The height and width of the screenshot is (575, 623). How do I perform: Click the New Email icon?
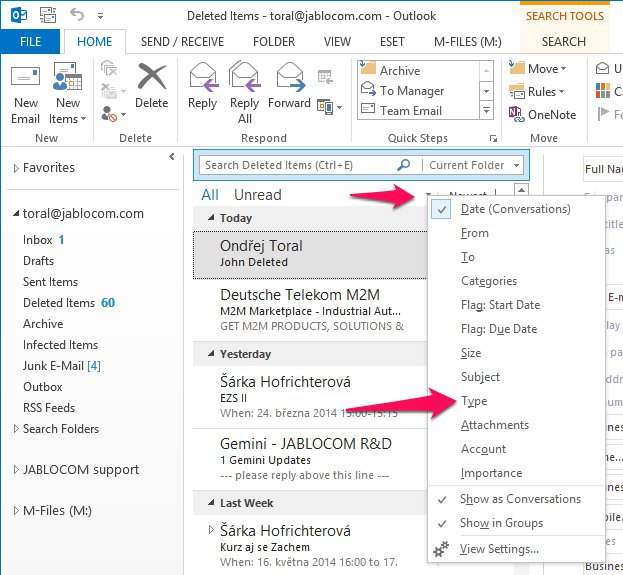pos(25,76)
